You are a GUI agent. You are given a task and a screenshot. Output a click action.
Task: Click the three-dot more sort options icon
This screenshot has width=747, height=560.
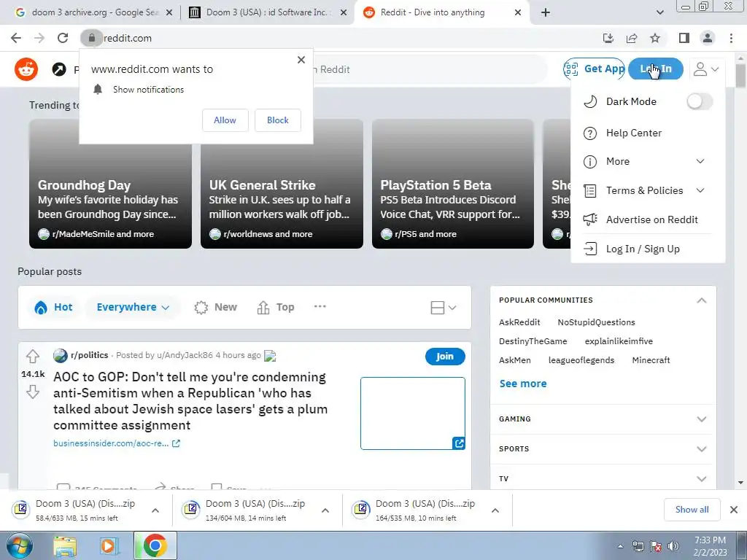[x=320, y=307]
